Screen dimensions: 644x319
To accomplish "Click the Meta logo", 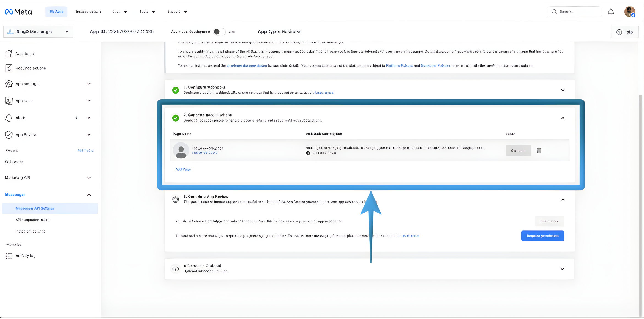I will (x=18, y=12).
